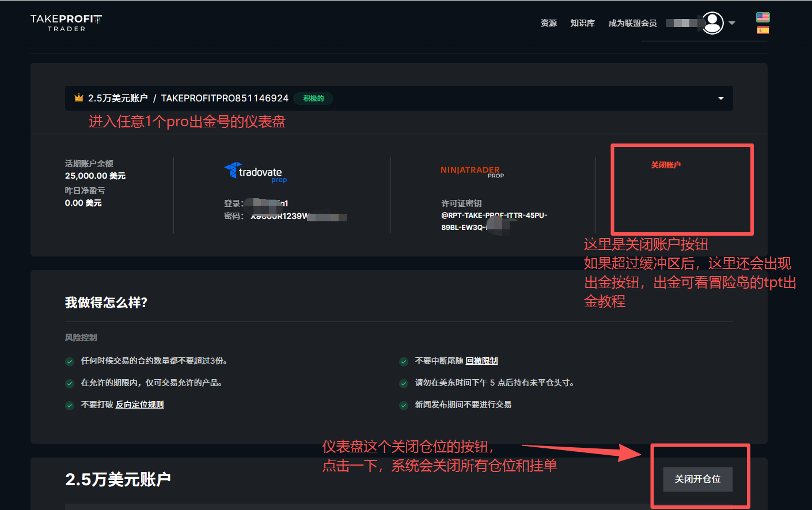Click check icon beside 新闻发布期间 rule
The height and width of the screenshot is (510, 812).
(404, 405)
